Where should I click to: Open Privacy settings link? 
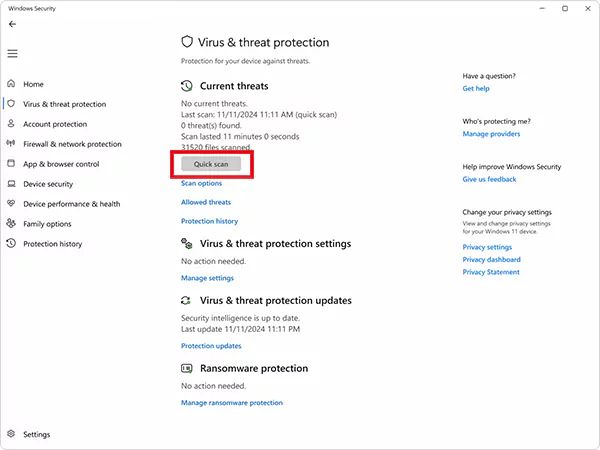point(487,247)
